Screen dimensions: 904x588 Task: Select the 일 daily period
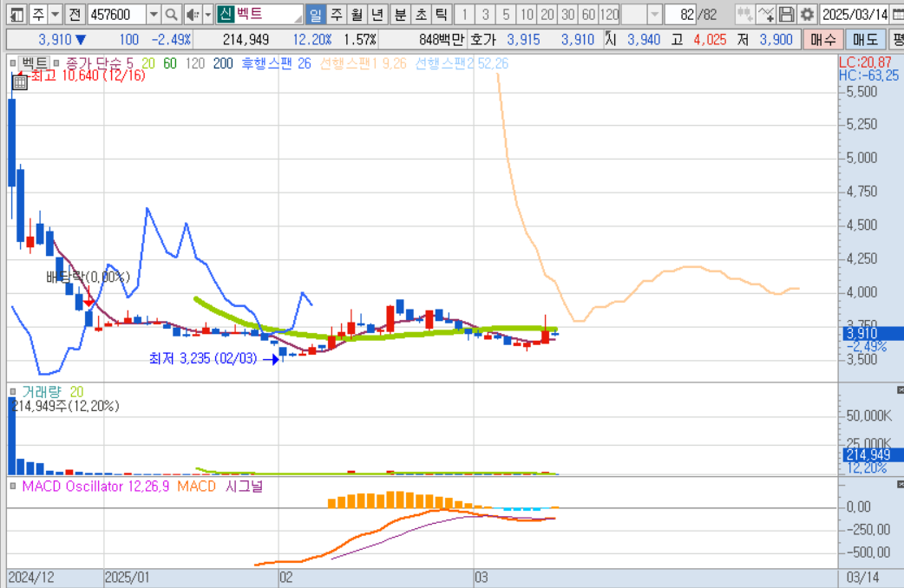tap(316, 14)
